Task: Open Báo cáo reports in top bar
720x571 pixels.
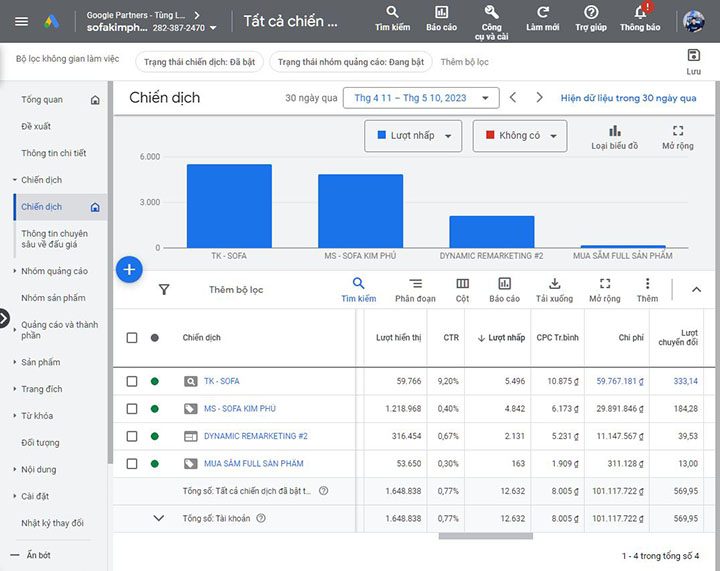Action: point(441,19)
